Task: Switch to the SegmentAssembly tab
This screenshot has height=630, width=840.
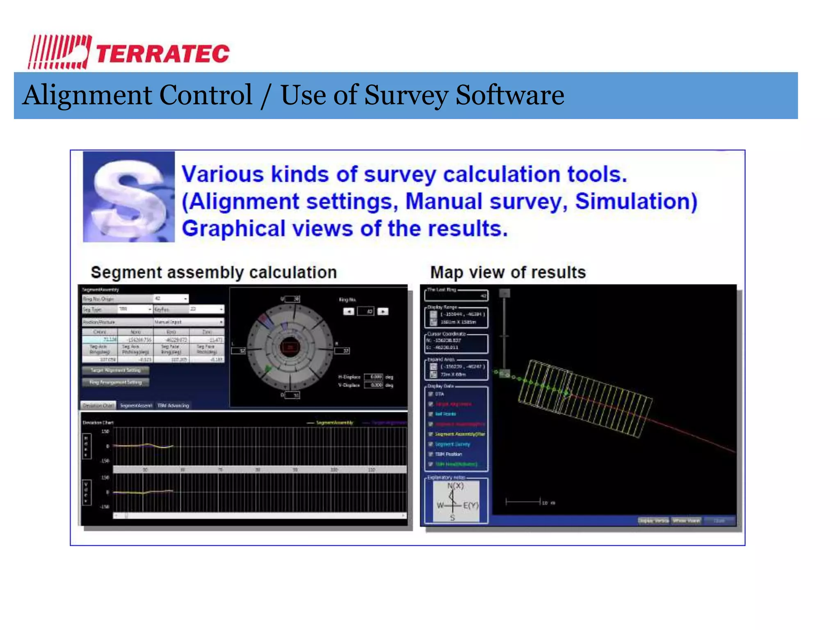Action: [136, 406]
